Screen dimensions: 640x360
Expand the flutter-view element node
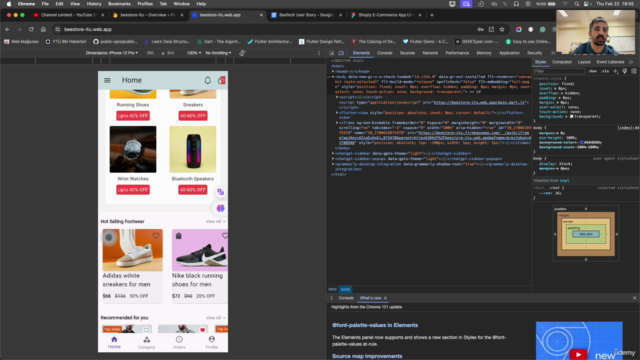(337, 113)
